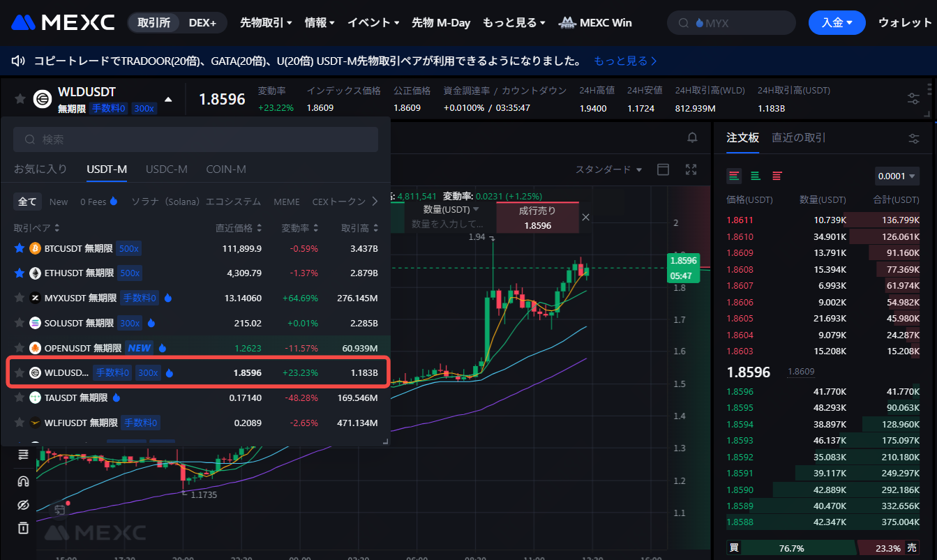Expand the スタンダード chart type dropdown

click(x=608, y=169)
